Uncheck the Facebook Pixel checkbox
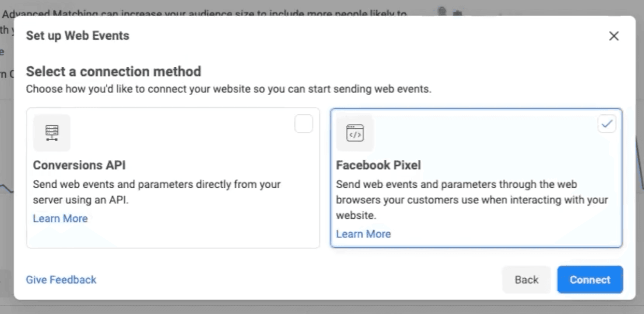The image size is (644, 314). (x=607, y=124)
